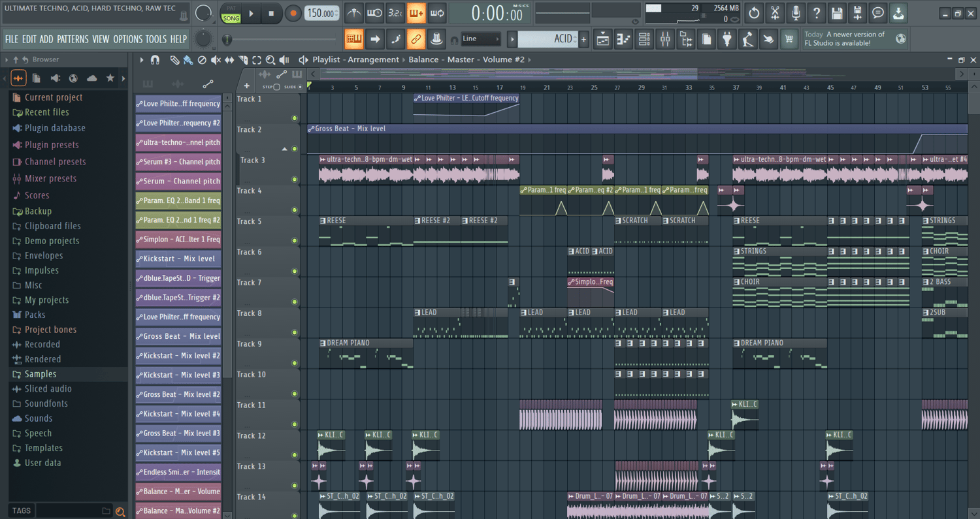The width and height of the screenshot is (980, 519).
Task: Toggle loop recording icon
Action: pyautogui.click(x=437, y=13)
